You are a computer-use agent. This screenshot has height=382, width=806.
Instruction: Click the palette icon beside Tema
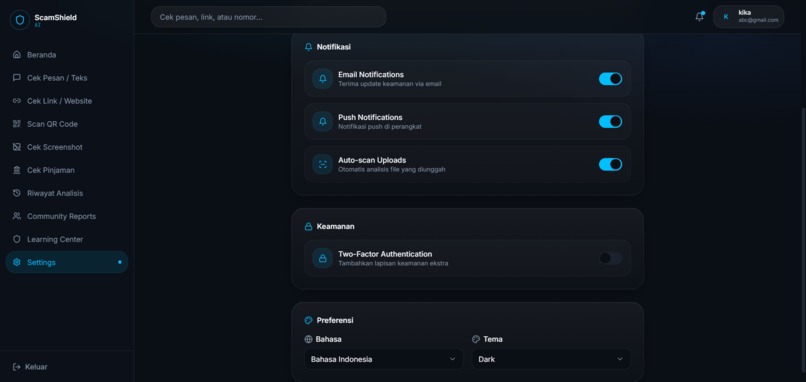[476, 339]
